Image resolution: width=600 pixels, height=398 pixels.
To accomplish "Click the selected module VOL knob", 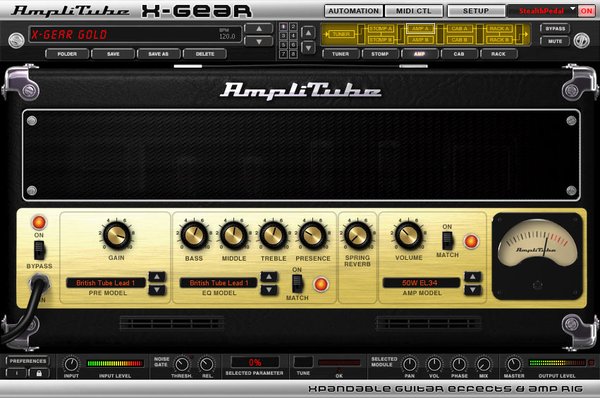I will [x=434, y=364].
